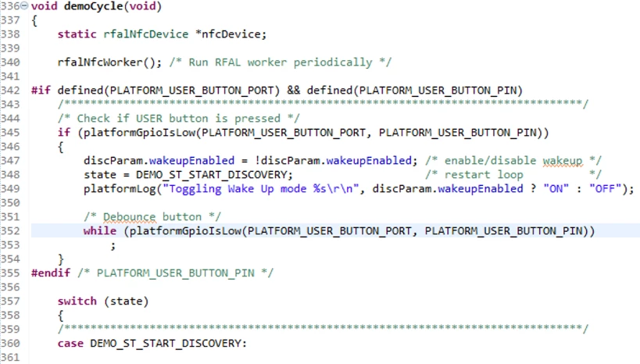Click the "Check if USER button" comment
Image resolution: width=640 pixels, height=364 pixels.
[178, 119]
